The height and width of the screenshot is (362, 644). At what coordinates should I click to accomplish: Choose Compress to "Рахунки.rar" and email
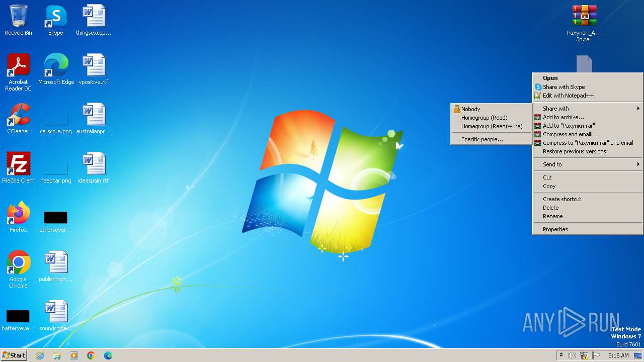[588, 143]
